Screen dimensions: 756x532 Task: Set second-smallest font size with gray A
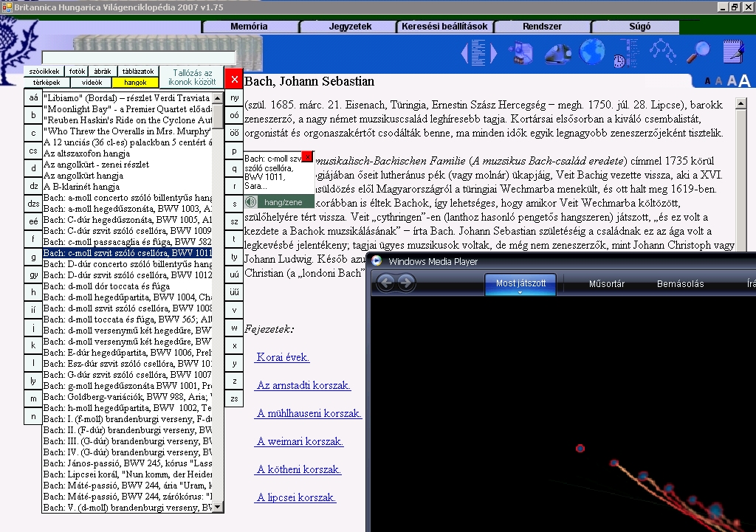718,81
